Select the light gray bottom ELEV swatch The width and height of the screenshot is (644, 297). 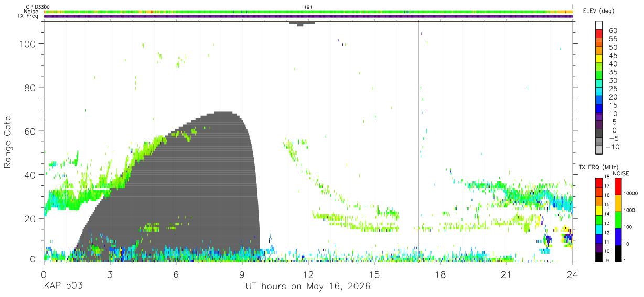pos(599,150)
